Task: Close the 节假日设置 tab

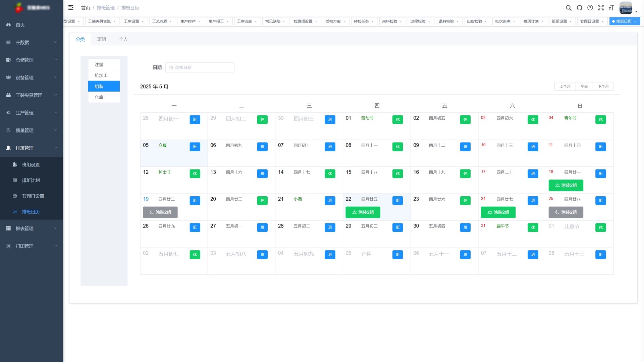Action: [602, 21]
